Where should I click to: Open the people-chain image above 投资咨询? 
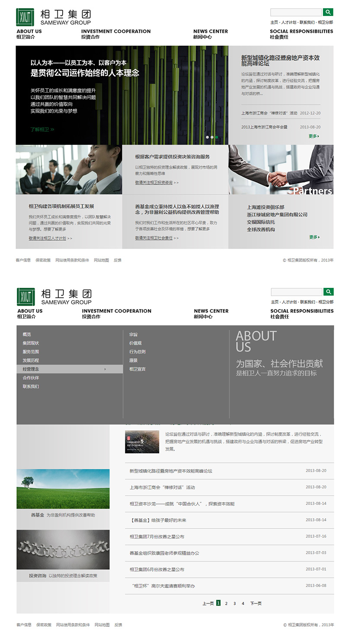(x=63, y=549)
